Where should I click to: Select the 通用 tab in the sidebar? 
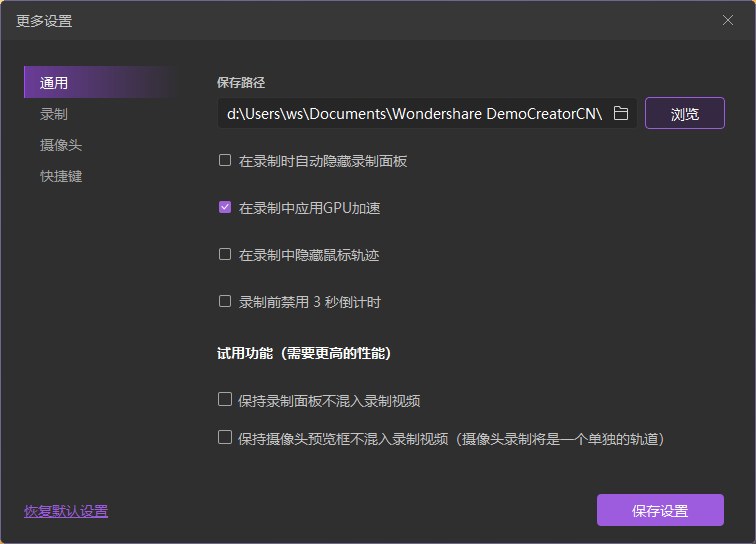coord(54,83)
